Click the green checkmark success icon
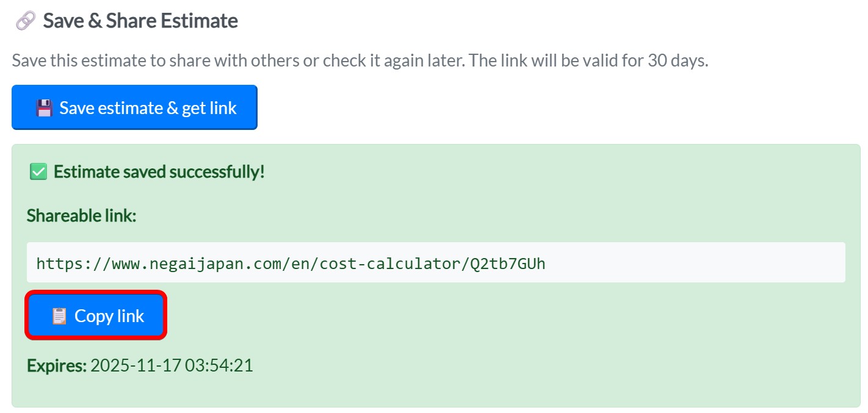The width and height of the screenshot is (868, 413). 38,172
